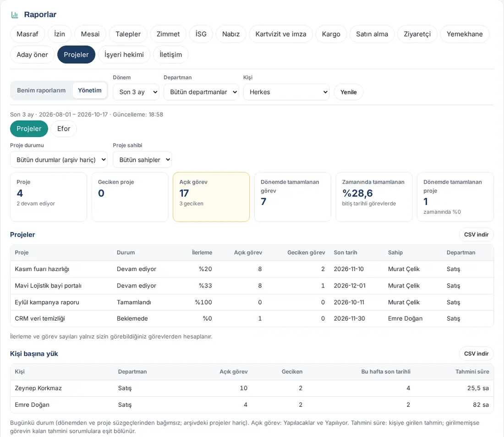Open the Dönem dropdown
This screenshot has height=437, width=504.
136,92
